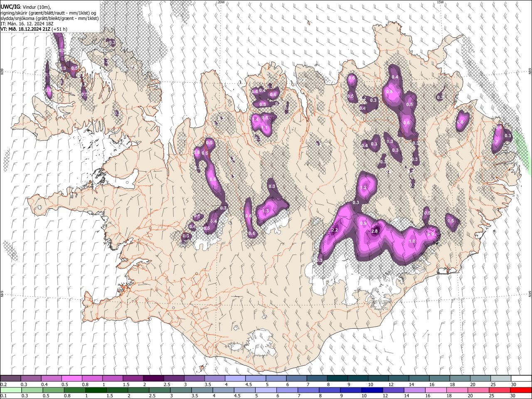
Task: Click the 'slydda/snjókoma (grátt/bleikt/grænt' legend line
Action: 49,18
